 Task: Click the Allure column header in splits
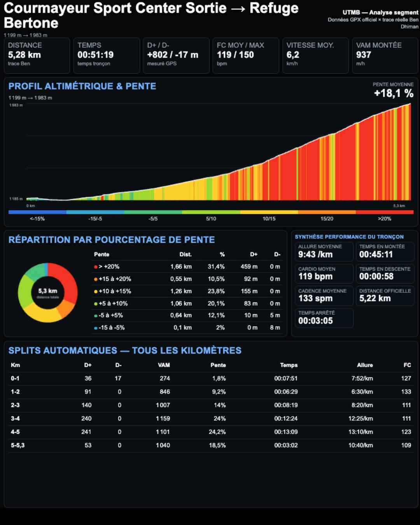365,365
